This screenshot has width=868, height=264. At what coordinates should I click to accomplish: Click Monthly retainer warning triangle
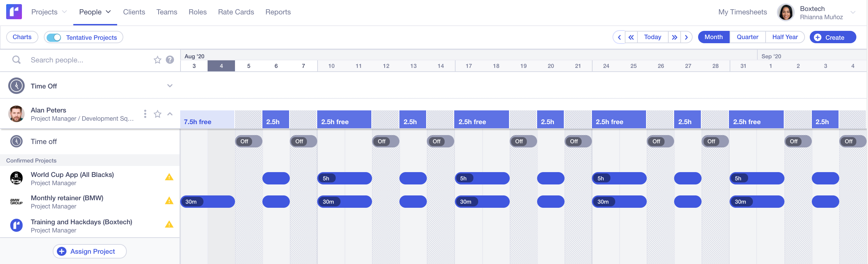pos(169,201)
